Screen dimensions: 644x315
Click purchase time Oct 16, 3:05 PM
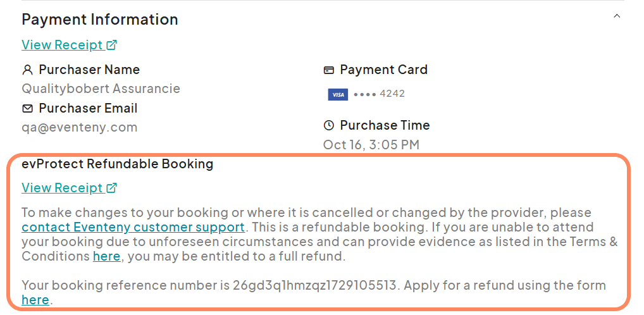tap(371, 145)
